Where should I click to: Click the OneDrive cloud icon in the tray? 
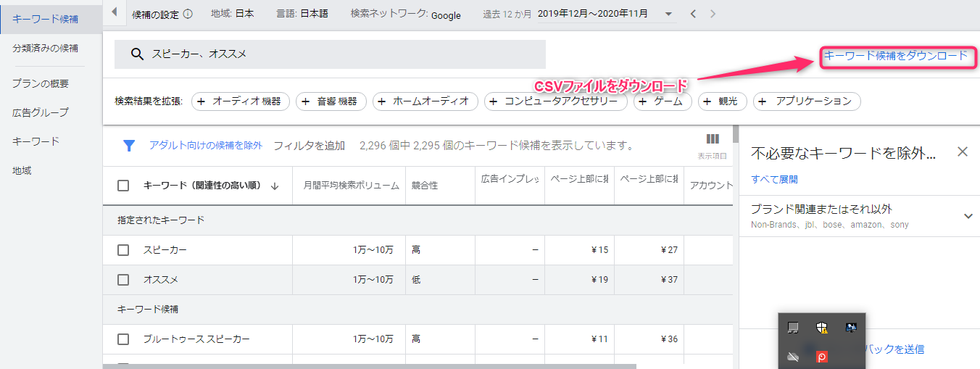tap(793, 356)
